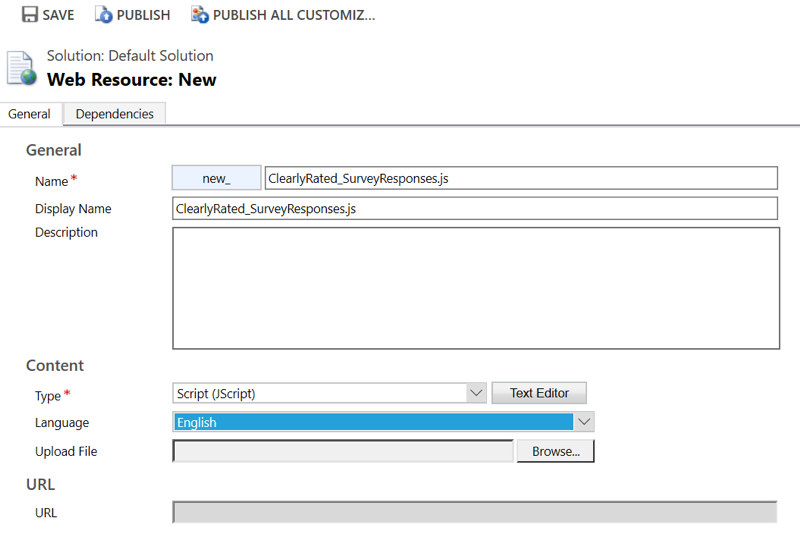
Task: Click the new_ prefix field
Action: click(x=216, y=178)
